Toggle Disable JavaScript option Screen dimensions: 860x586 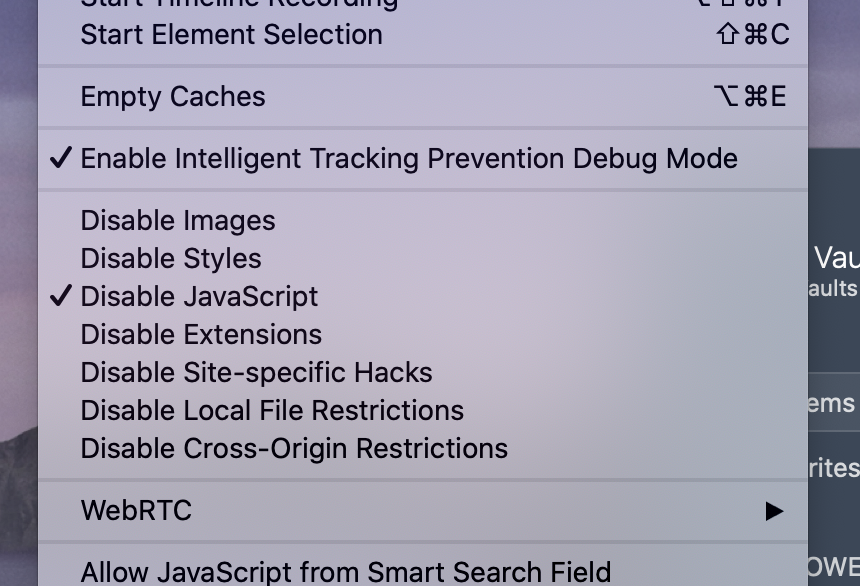[423, 296]
